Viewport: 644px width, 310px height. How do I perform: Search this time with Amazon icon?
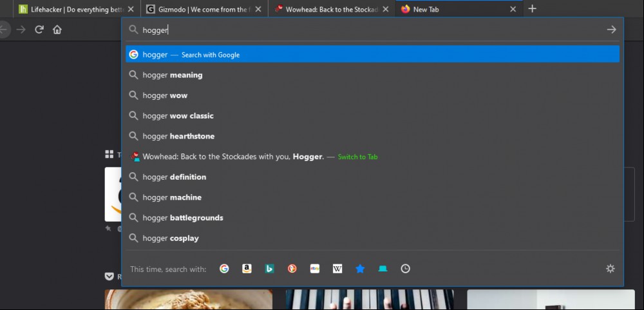(247, 269)
